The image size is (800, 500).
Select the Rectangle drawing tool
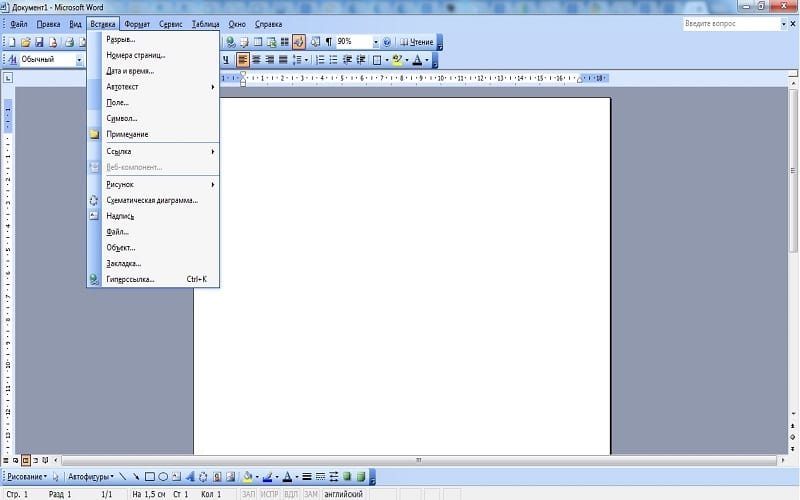[x=149, y=477]
